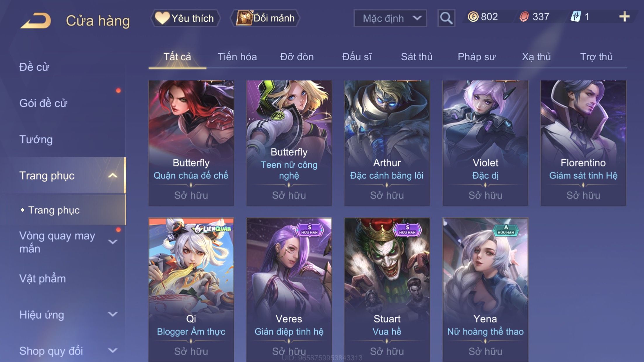Tap the back arrow icon
Screen dimensions: 644x362
coord(36,20)
